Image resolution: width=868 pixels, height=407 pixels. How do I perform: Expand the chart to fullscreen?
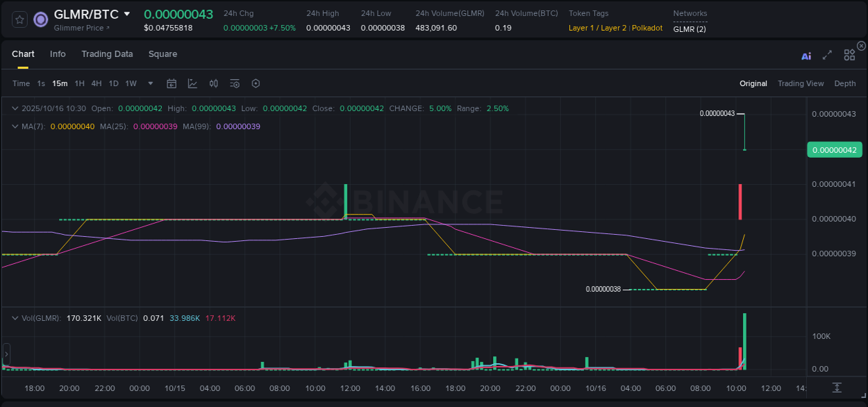[x=827, y=56]
